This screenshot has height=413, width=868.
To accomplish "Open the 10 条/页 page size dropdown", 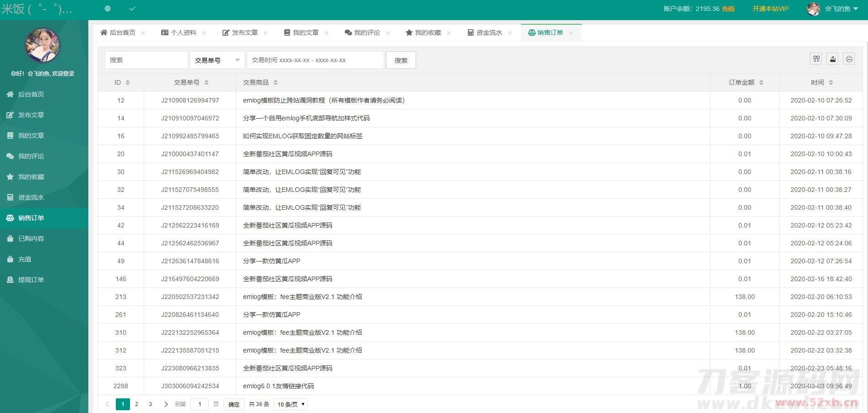I will pos(291,404).
